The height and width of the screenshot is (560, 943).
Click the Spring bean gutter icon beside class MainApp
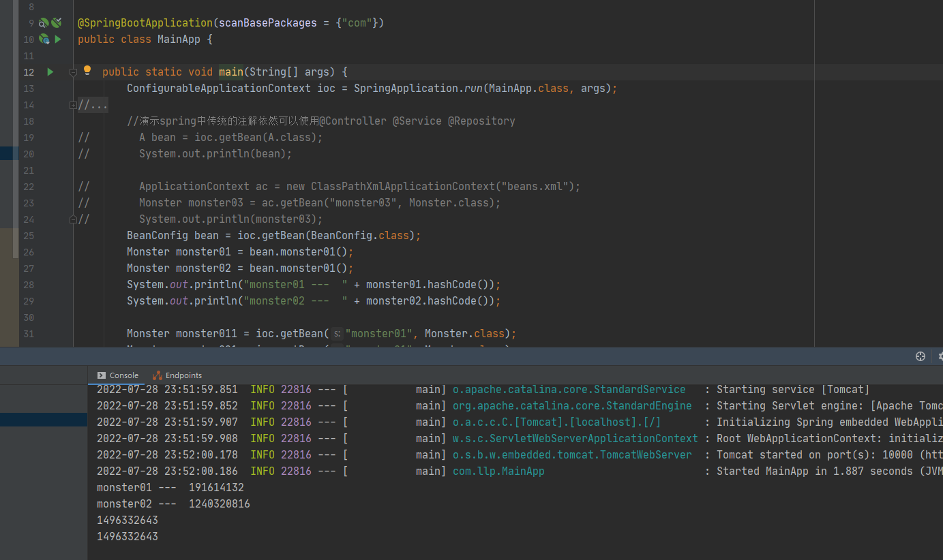44,40
